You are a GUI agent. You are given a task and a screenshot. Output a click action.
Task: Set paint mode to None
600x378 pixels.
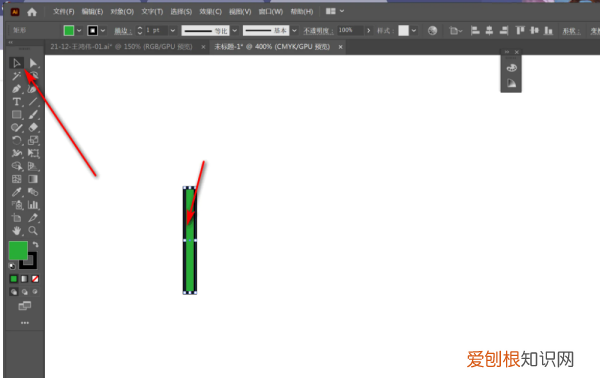point(35,279)
